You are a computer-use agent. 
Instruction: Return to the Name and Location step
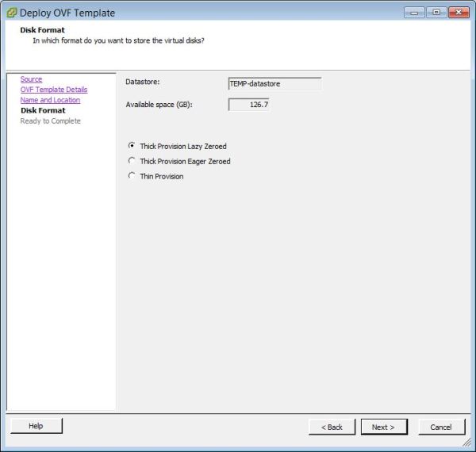click(x=50, y=100)
